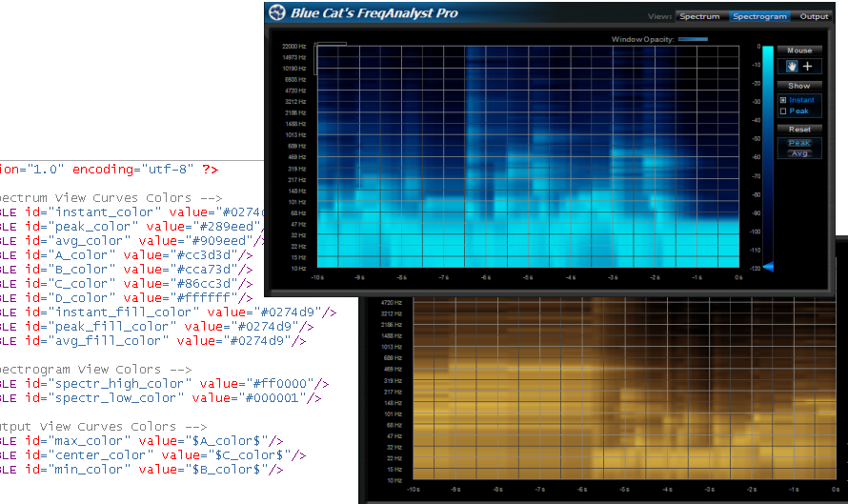Click the A_color value "#cc3d3d"
The height and width of the screenshot is (504, 848).
(x=208, y=254)
